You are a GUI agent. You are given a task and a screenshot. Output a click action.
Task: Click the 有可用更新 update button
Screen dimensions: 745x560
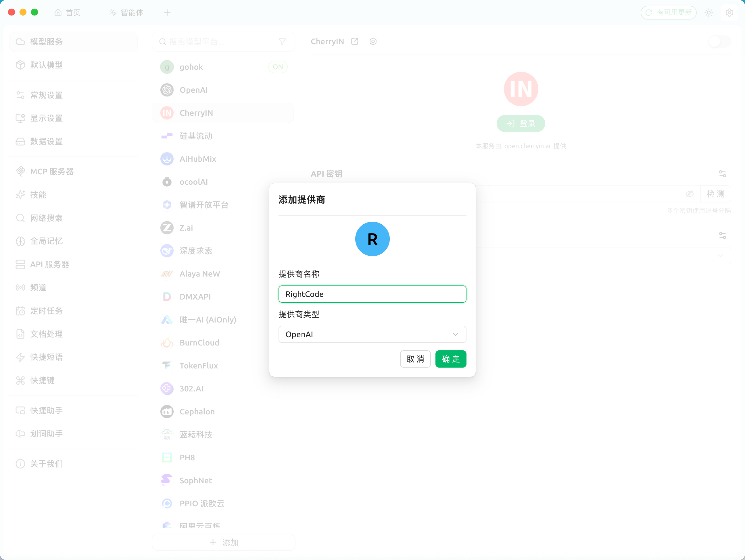(668, 12)
